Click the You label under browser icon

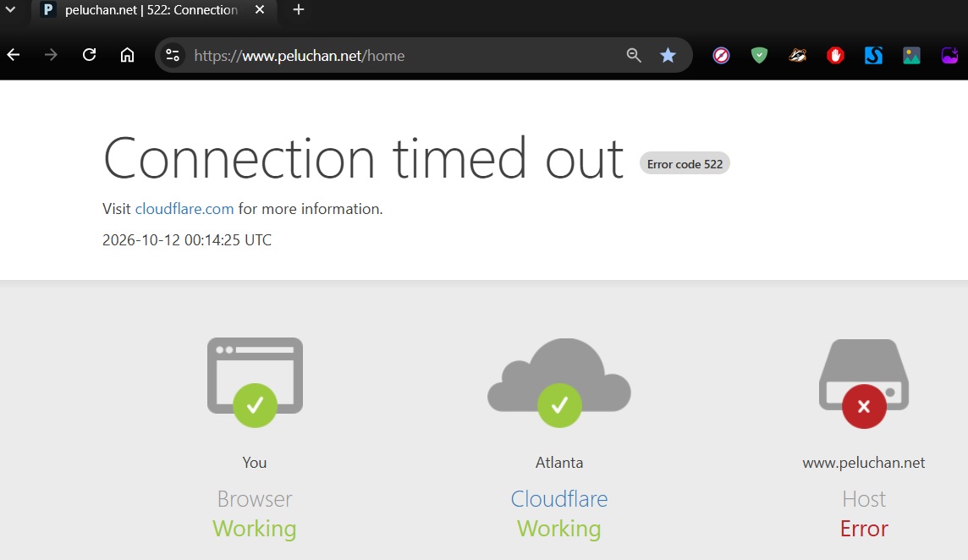(x=255, y=463)
